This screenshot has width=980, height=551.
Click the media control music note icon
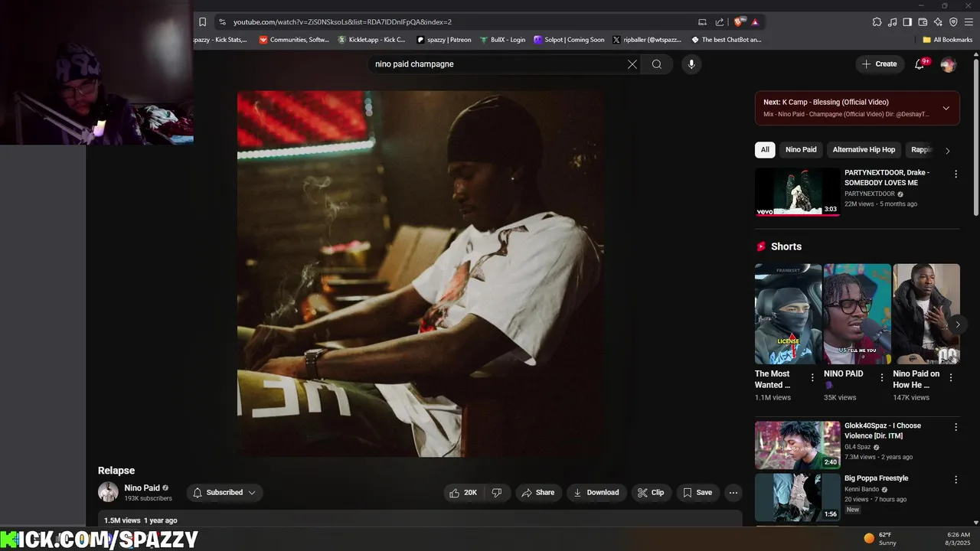pos(892,22)
